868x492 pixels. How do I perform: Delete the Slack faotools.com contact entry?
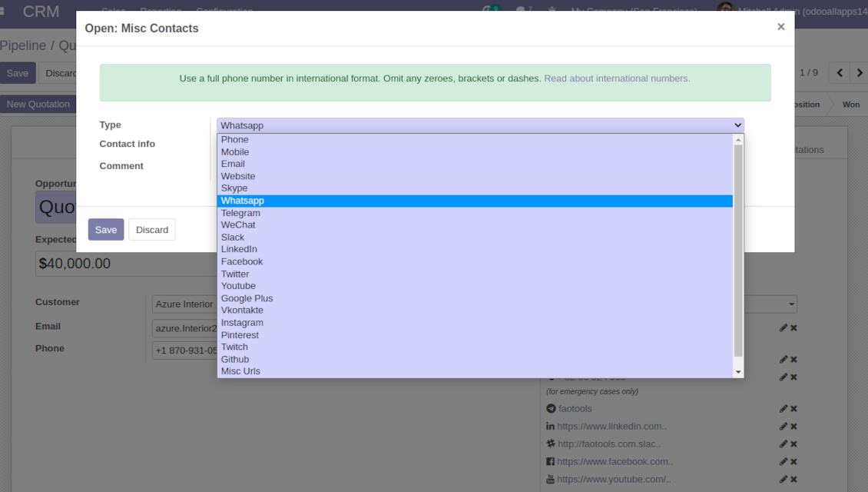[793, 444]
